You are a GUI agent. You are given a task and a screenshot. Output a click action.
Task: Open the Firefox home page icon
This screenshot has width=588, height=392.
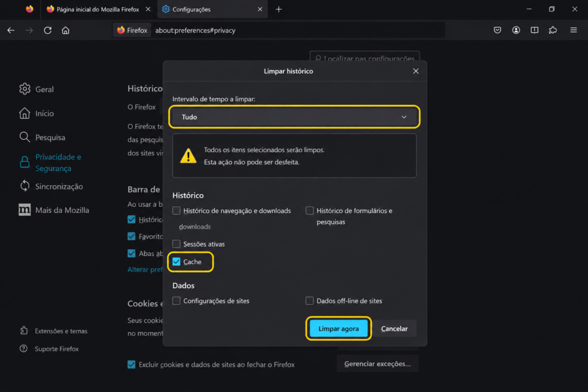point(65,30)
